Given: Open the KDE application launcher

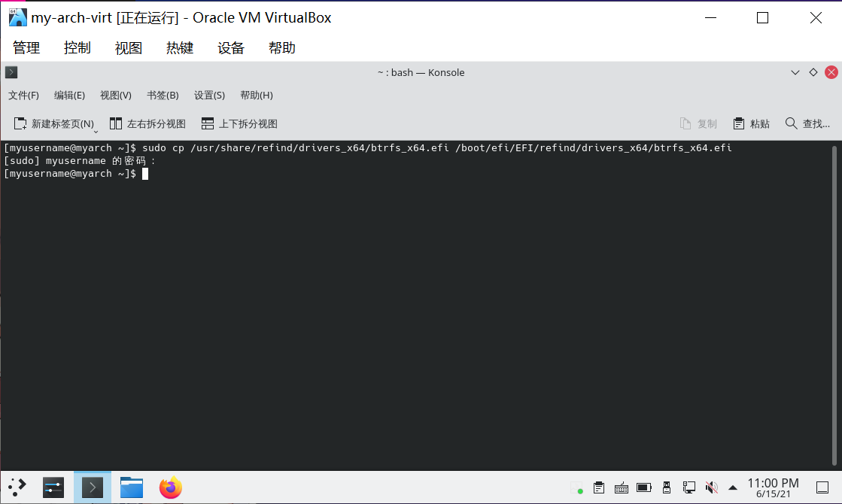Looking at the screenshot, I should point(17,487).
